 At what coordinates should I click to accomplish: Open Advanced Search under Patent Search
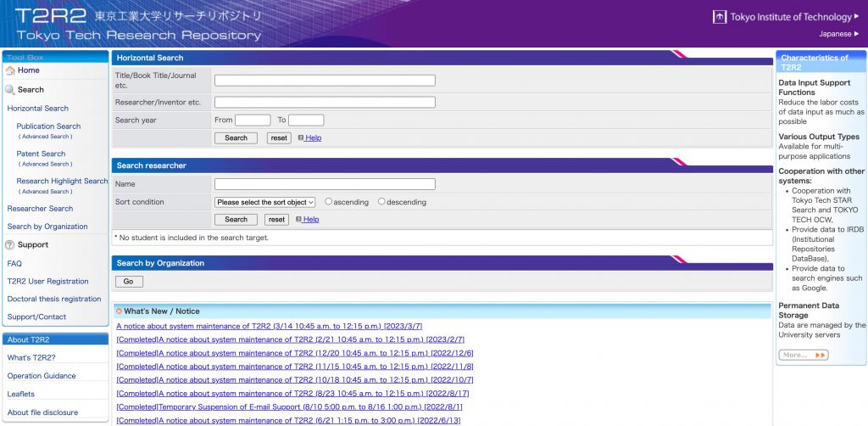pos(45,164)
